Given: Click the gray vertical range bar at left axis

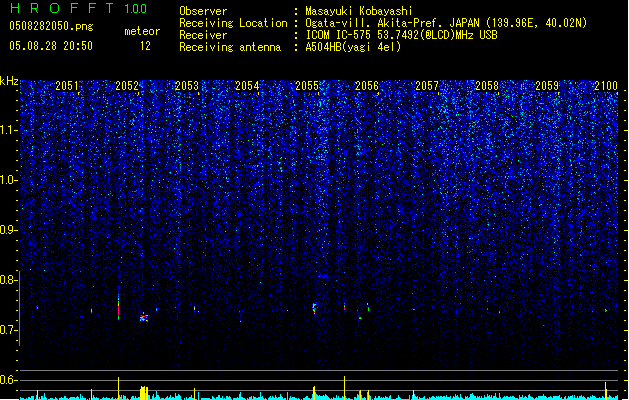Looking at the screenshot, I should click(x=19, y=308).
